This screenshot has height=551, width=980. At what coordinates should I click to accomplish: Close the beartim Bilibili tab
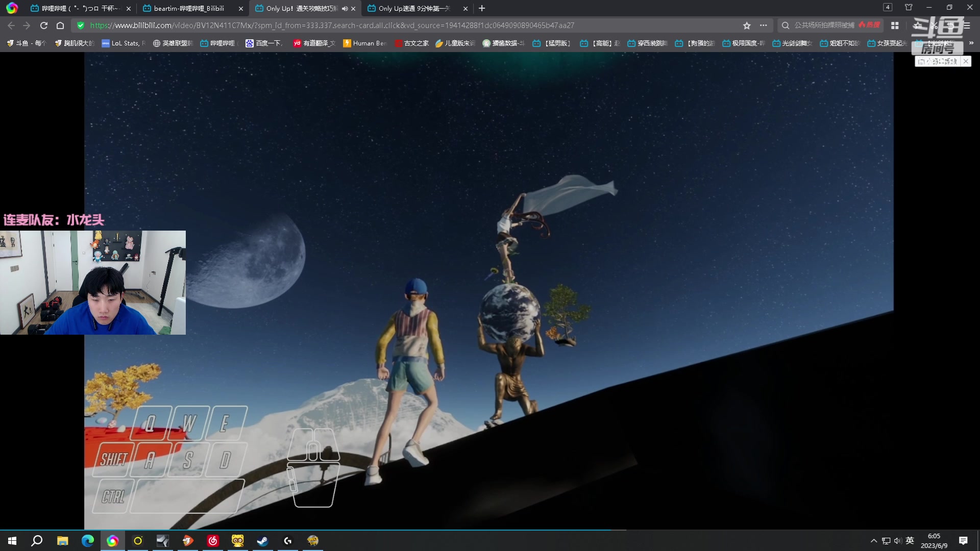pyautogui.click(x=241, y=9)
